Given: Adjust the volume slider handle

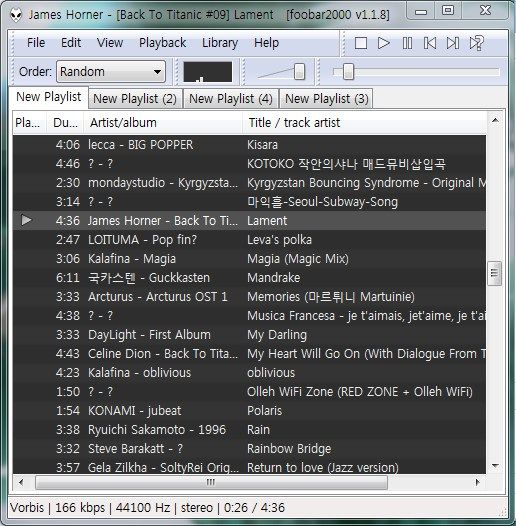Looking at the screenshot, I should 299,71.
